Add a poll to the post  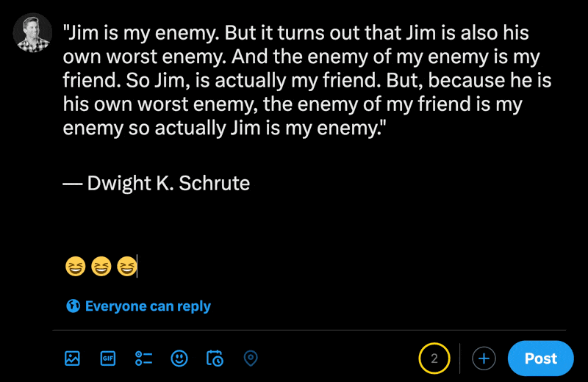point(143,358)
